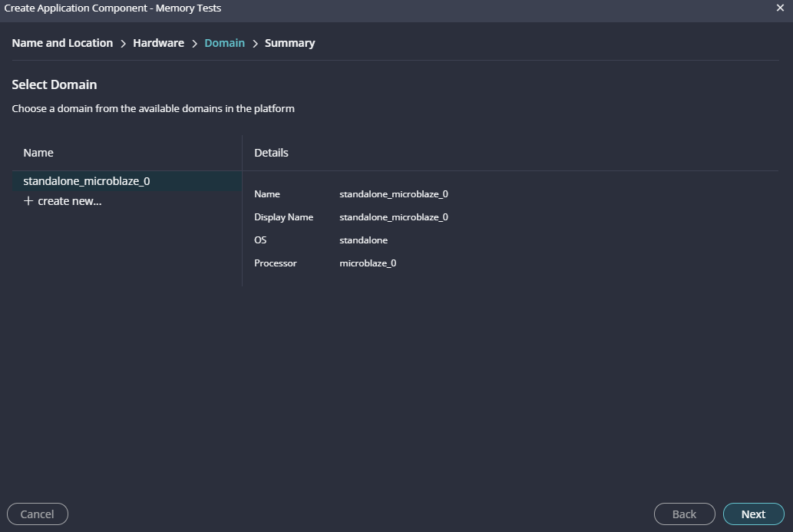Click the Details panel header
This screenshot has width=793, height=532.
pyautogui.click(x=271, y=153)
